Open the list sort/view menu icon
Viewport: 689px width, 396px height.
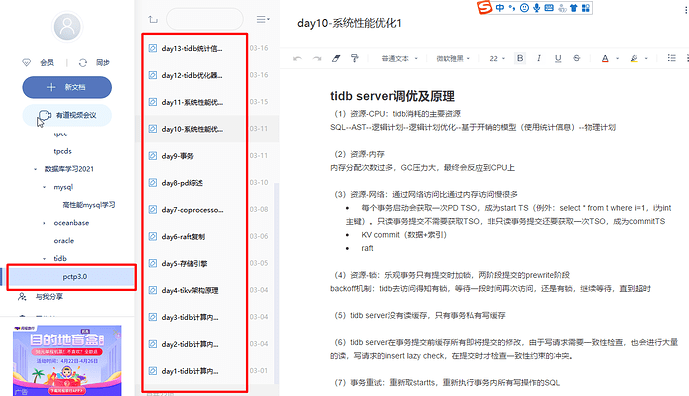(x=263, y=19)
